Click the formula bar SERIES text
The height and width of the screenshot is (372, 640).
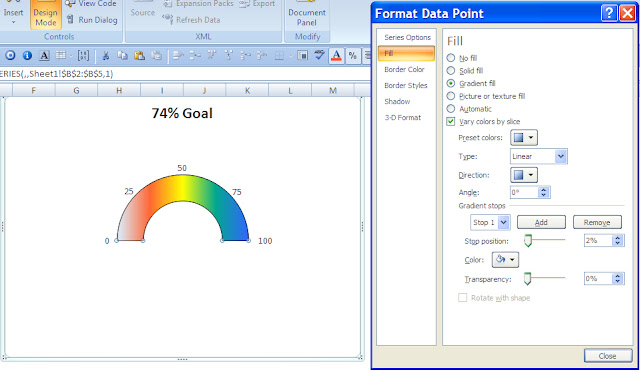[x=56, y=74]
